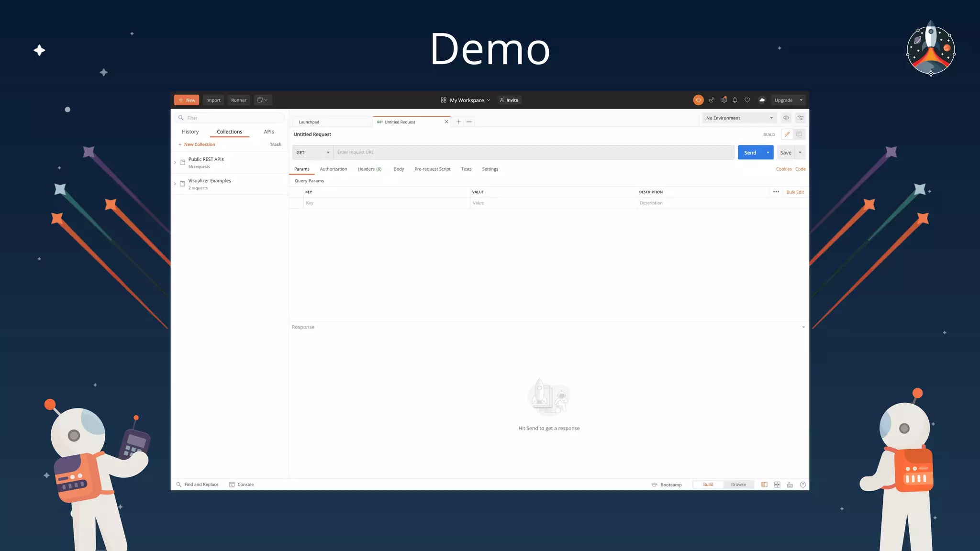
Task: Click the Bulk Edit link
Action: tap(795, 192)
